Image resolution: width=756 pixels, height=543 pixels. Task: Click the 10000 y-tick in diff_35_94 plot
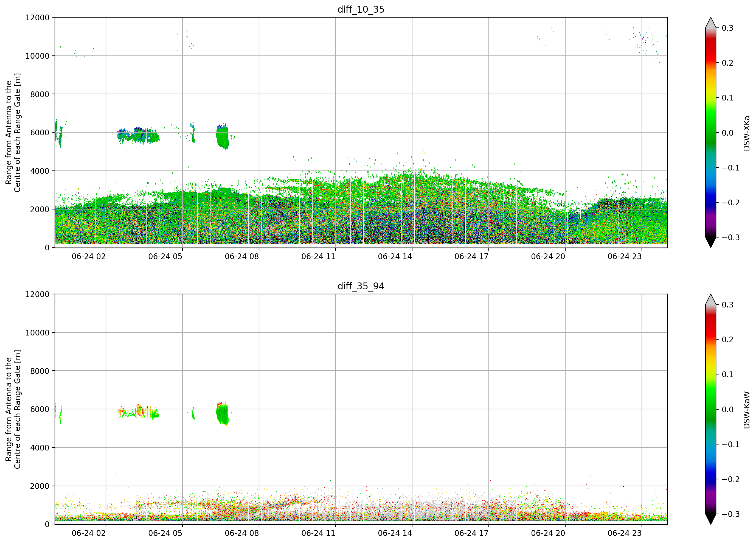pyautogui.click(x=37, y=332)
